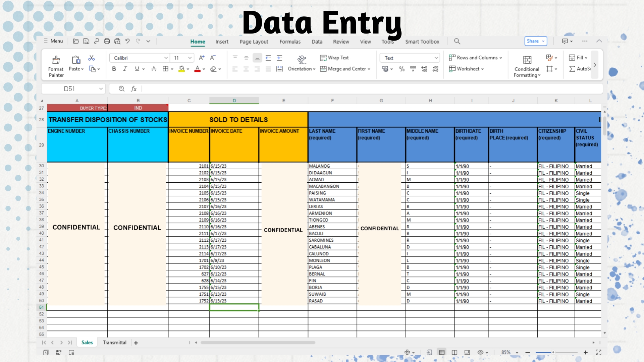Click the Print icon in toolbar
644x362 pixels.
107,41
